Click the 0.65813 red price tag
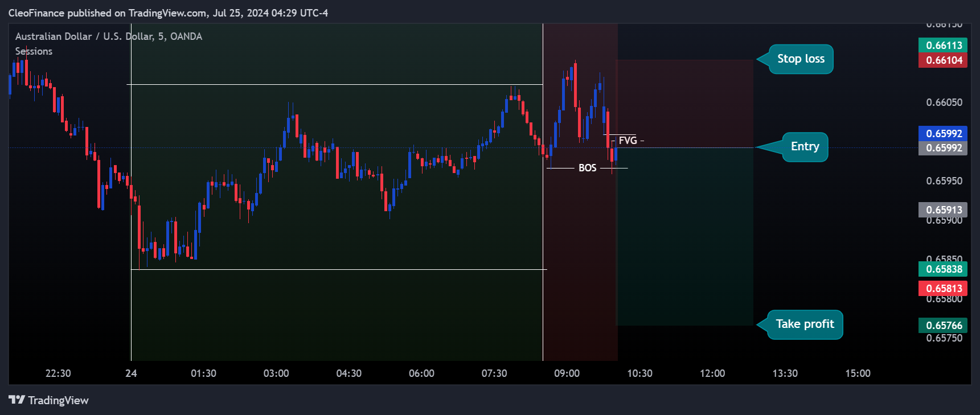This screenshot has height=415, width=980. click(x=943, y=289)
